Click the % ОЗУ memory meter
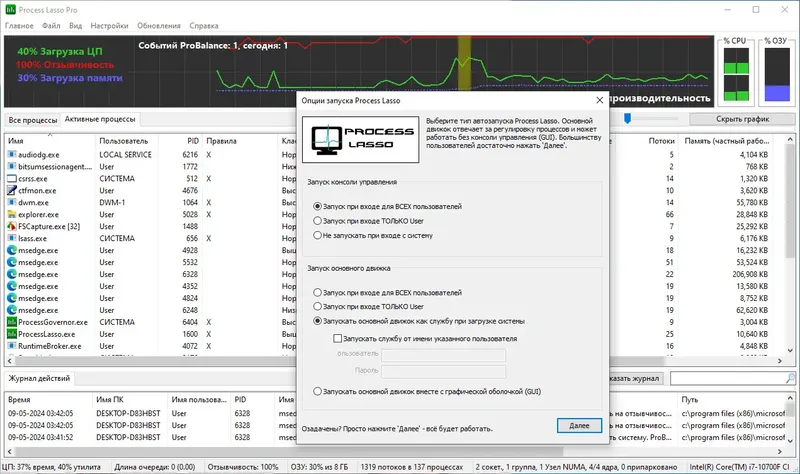Viewport: 800px width, 474px height. [x=777, y=74]
